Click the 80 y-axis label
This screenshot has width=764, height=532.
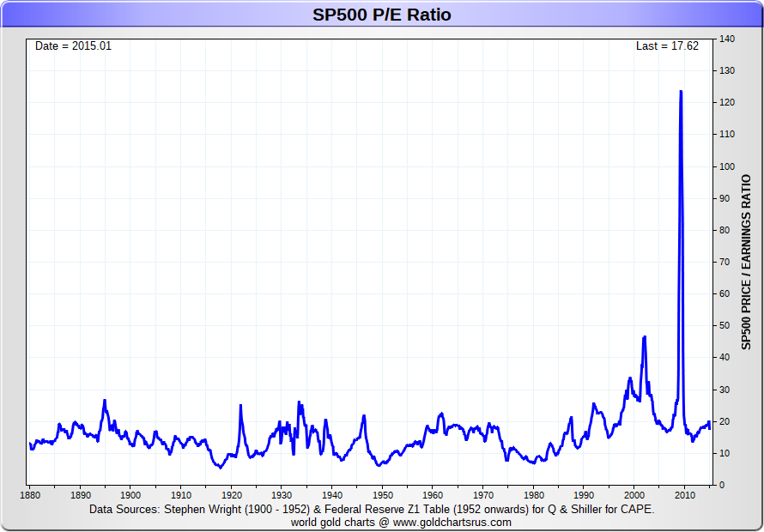(x=725, y=230)
